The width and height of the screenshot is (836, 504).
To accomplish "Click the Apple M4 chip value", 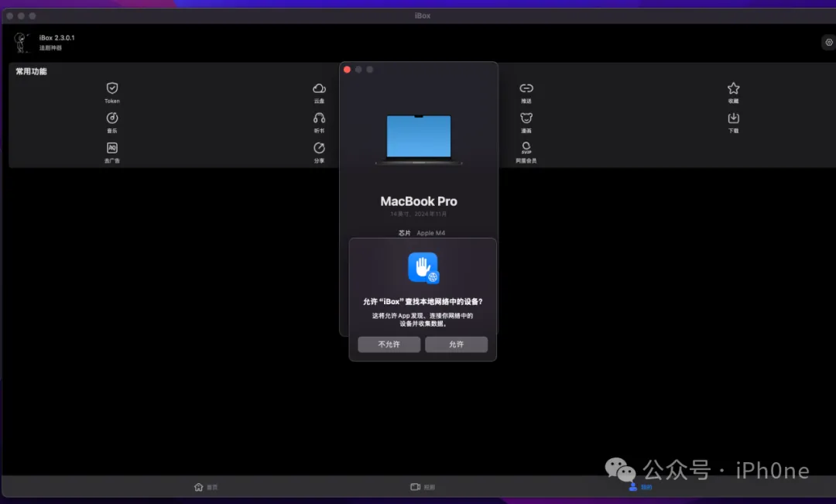I will click(x=431, y=233).
